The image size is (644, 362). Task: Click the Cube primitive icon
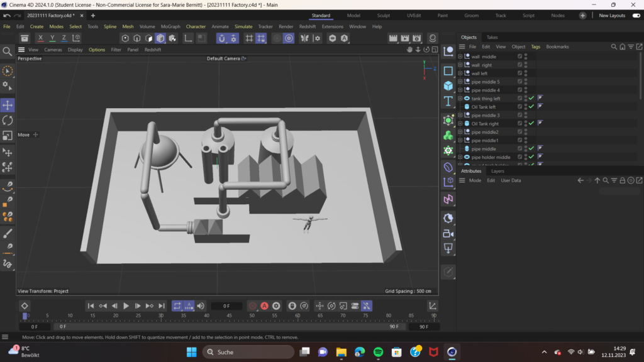[x=448, y=85]
